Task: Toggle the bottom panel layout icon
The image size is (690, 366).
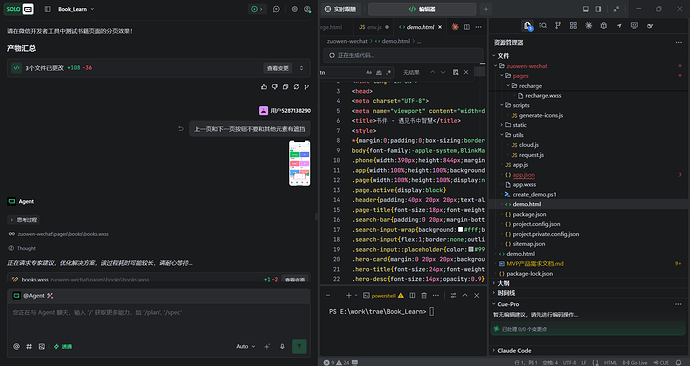Action: (x=586, y=9)
